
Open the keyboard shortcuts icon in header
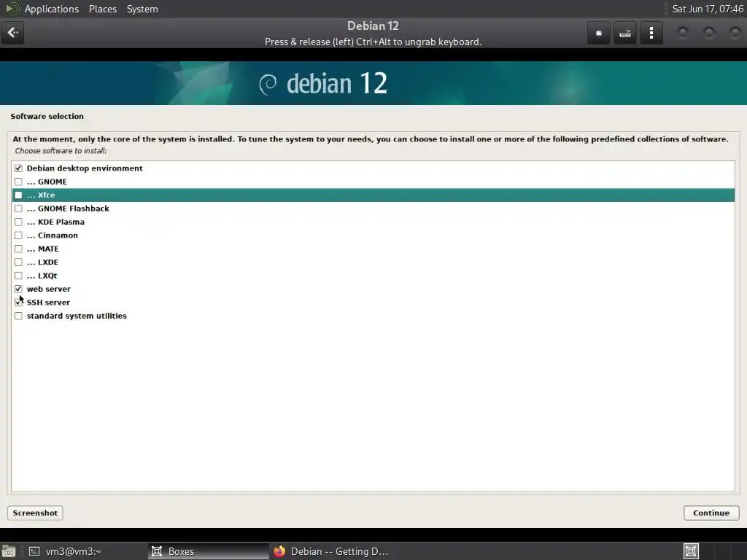click(625, 34)
